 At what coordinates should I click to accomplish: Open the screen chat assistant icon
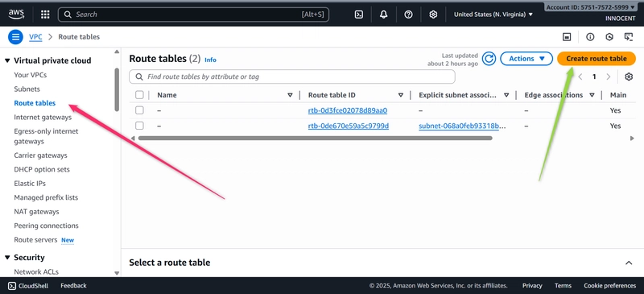tap(629, 37)
